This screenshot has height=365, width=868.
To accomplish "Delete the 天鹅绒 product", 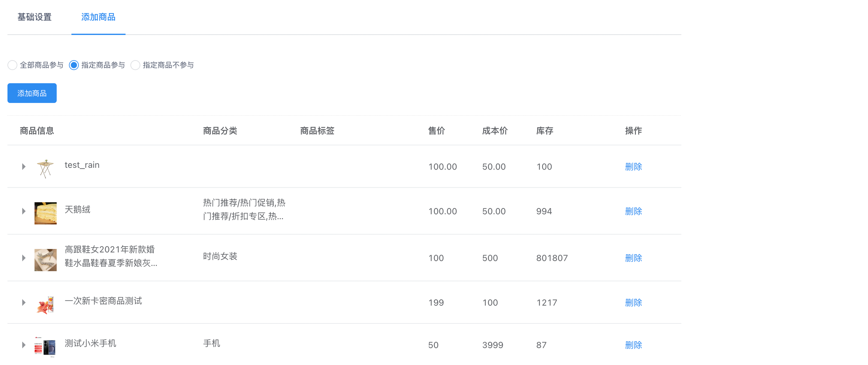I will point(633,211).
